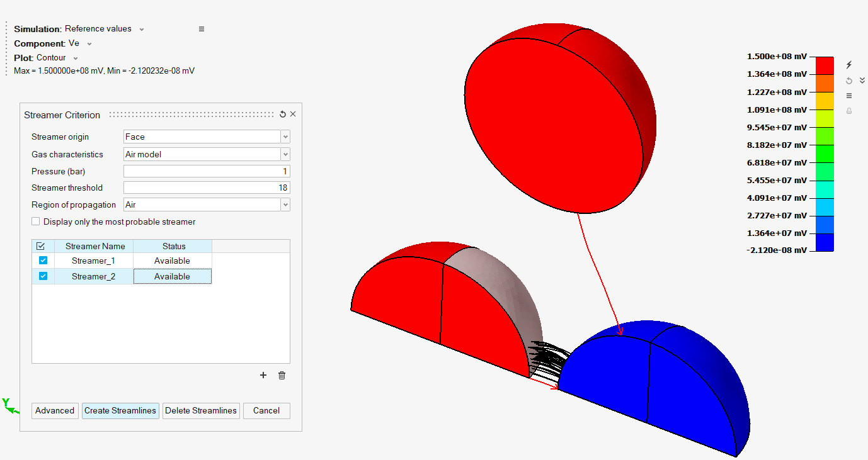Add a new streamer with plus icon
The height and width of the screenshot is (460, 868).
click(x=263, y=375)
